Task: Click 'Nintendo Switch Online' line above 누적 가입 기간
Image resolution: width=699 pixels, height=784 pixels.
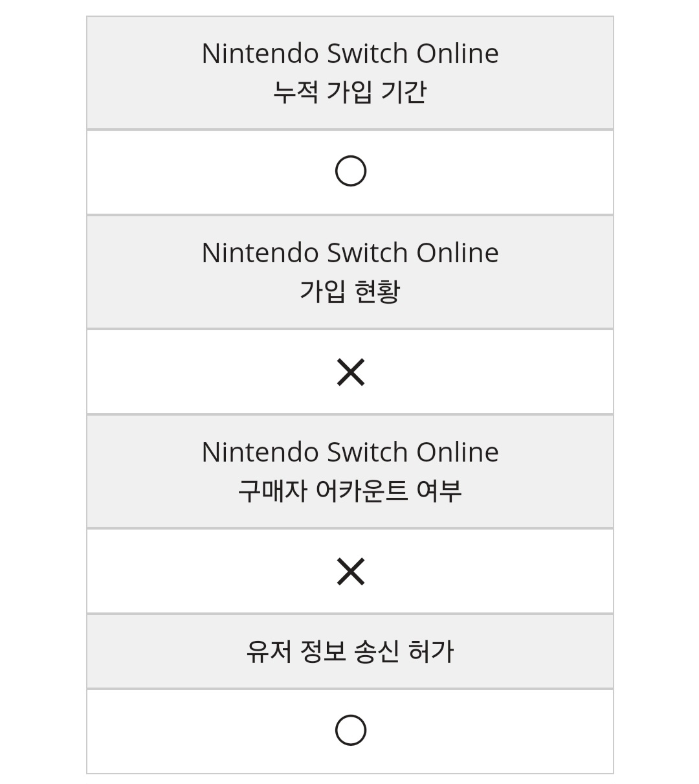Action: [349, 54]
